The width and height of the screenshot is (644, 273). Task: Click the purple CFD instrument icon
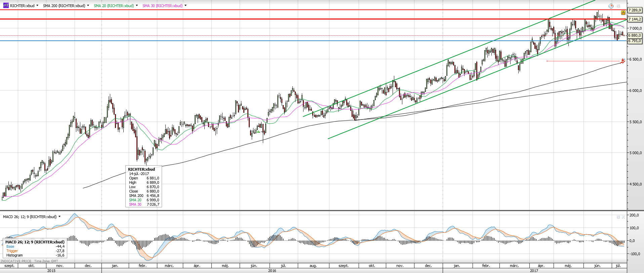[6, 5]
